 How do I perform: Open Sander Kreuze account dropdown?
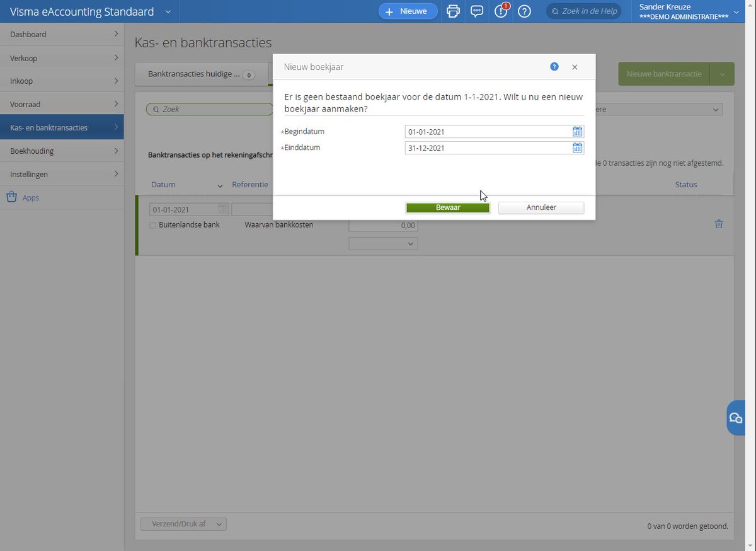point(736,11)
